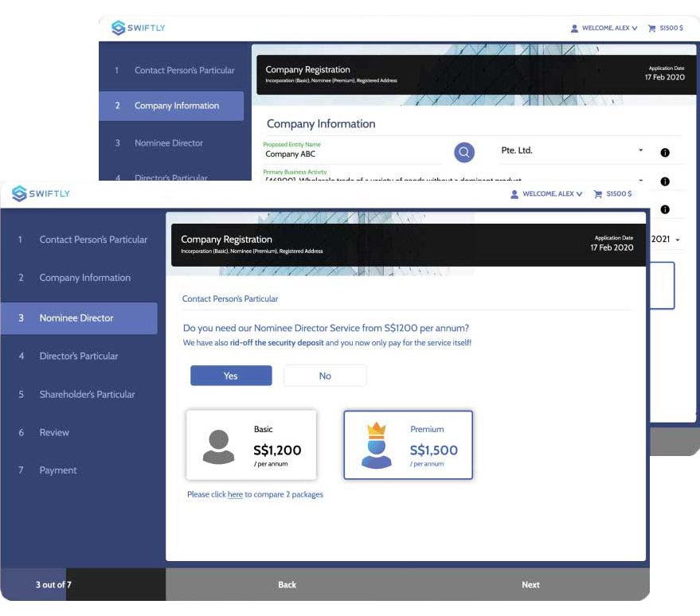This screenshot has width=700, height=616.
Task: Select step 3 Nominee Director in front window
Action: coord(79,318)
